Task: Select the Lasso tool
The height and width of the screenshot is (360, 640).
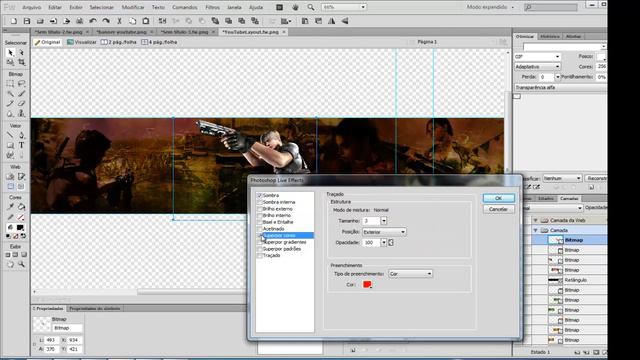Action: coord(21,84)
